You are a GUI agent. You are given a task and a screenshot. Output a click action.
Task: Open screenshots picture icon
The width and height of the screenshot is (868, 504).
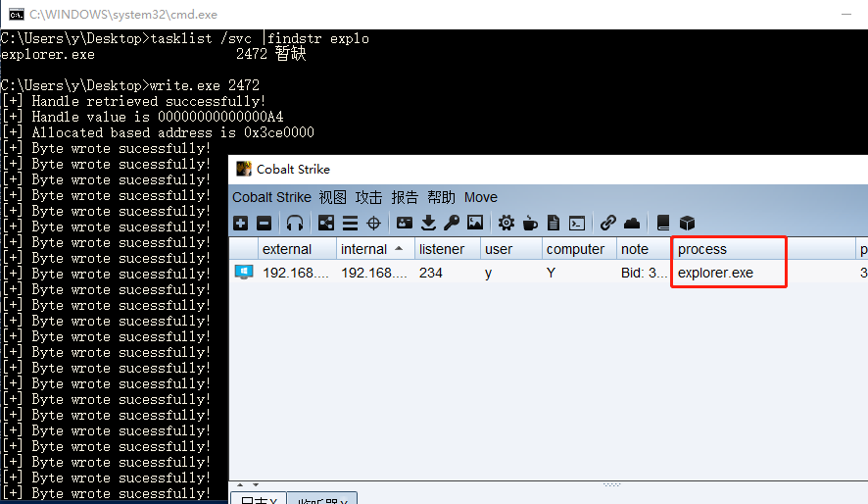click(475, 224)
